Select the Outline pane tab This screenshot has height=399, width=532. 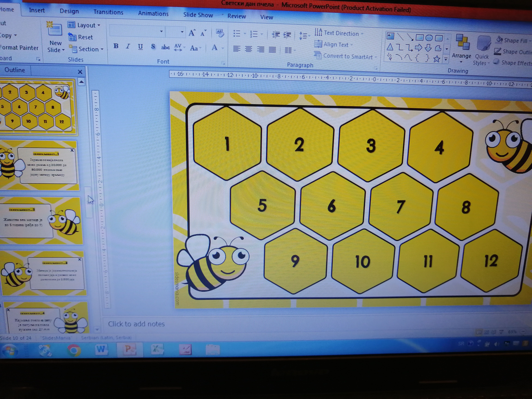[x=15, y=70]
